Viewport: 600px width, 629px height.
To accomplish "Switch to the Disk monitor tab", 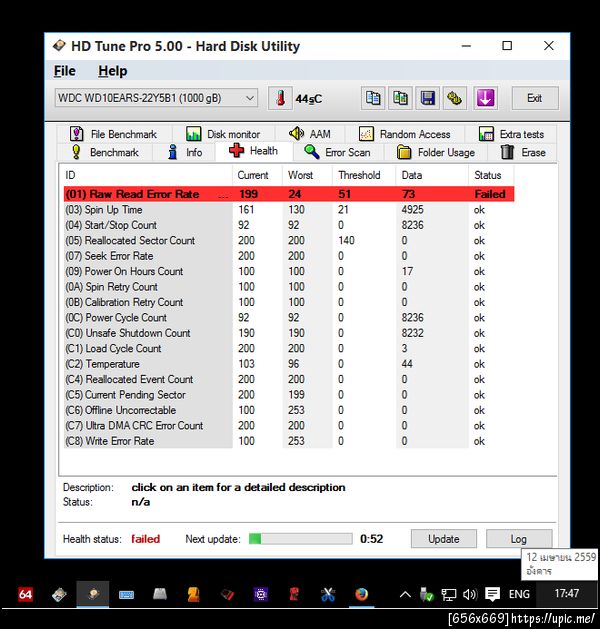I will [223, 134].
